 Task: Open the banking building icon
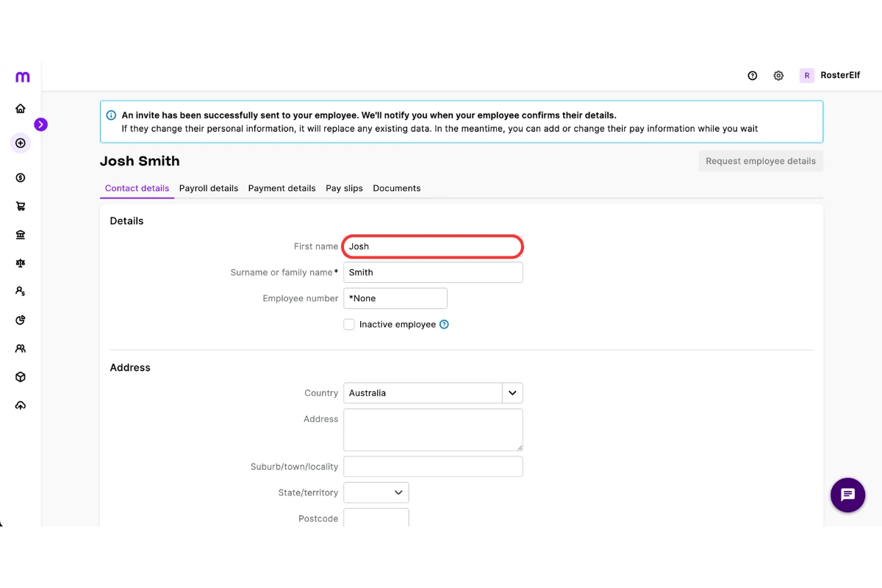click(21, 235)
